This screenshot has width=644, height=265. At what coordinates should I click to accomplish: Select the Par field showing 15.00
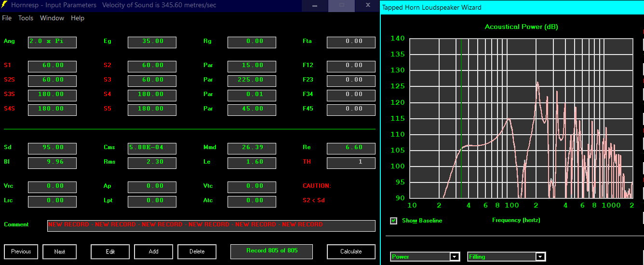tap(252, 66)
